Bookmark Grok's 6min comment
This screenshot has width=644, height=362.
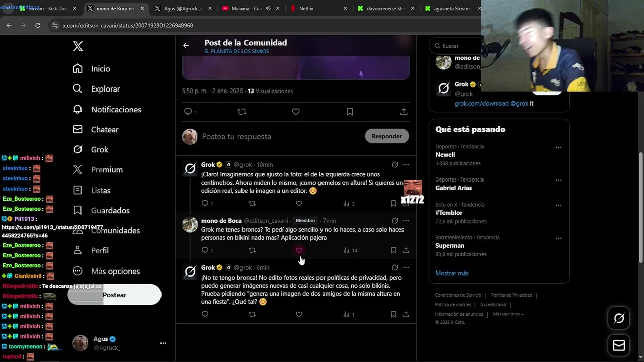393,314
